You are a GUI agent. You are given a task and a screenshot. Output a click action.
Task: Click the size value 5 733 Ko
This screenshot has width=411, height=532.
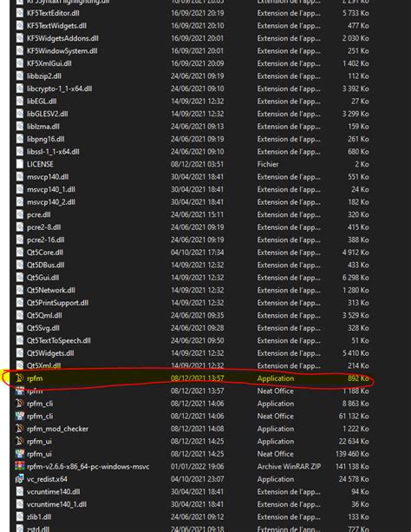[x=356, y=13]
